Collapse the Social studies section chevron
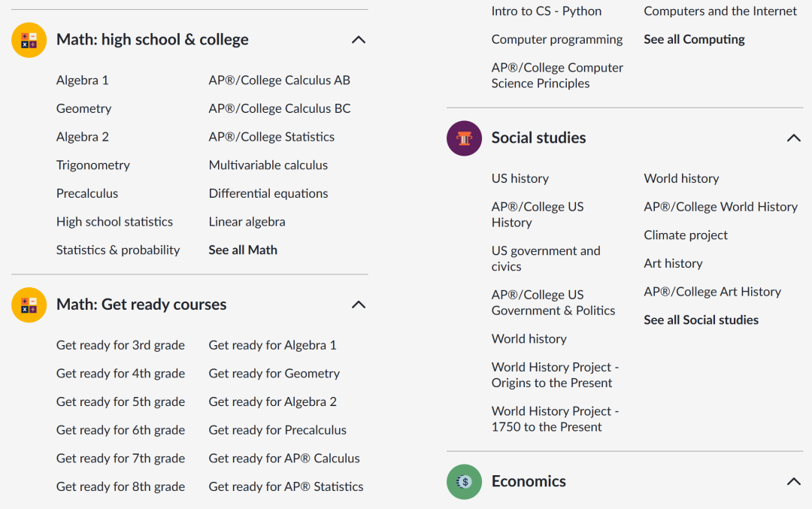This screenshot has width=812, height=509. 793,138
